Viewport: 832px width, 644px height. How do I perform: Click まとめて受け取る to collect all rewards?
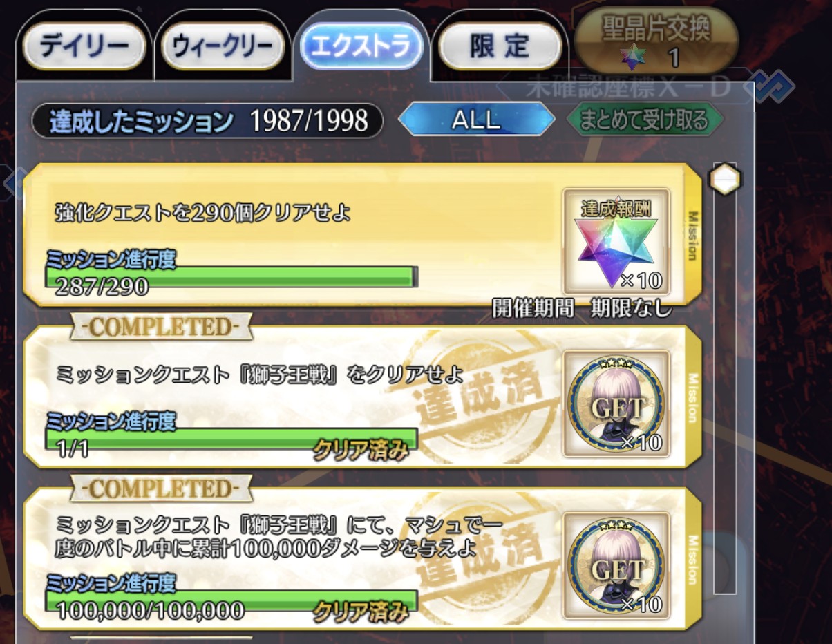pyautogui.click(x=644, y=120)
